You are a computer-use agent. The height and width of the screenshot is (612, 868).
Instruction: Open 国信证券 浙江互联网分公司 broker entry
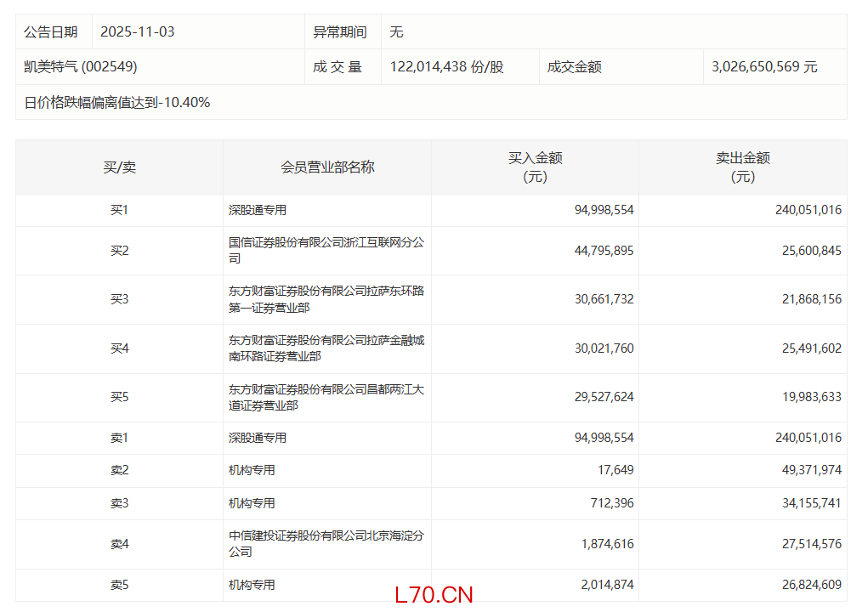(326, 250)
